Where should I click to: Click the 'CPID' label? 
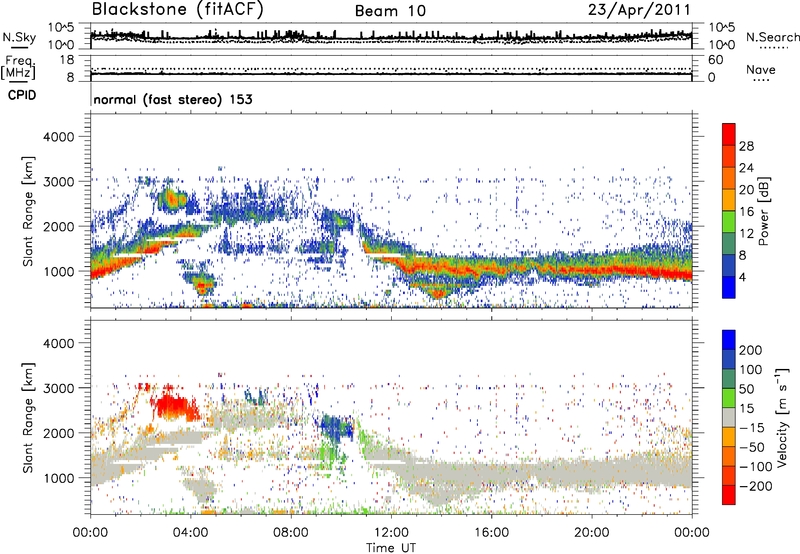click(22, 95)
